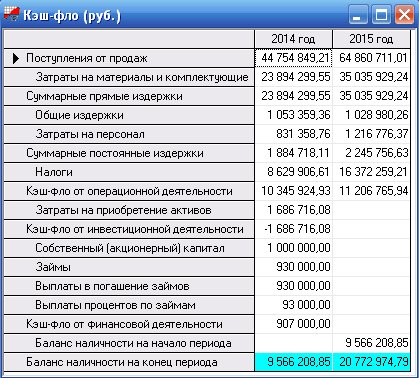Select row Кэш-фло от операционной деятельности
This screenshot has height=378, width=419.
click(x=129, y=191)
